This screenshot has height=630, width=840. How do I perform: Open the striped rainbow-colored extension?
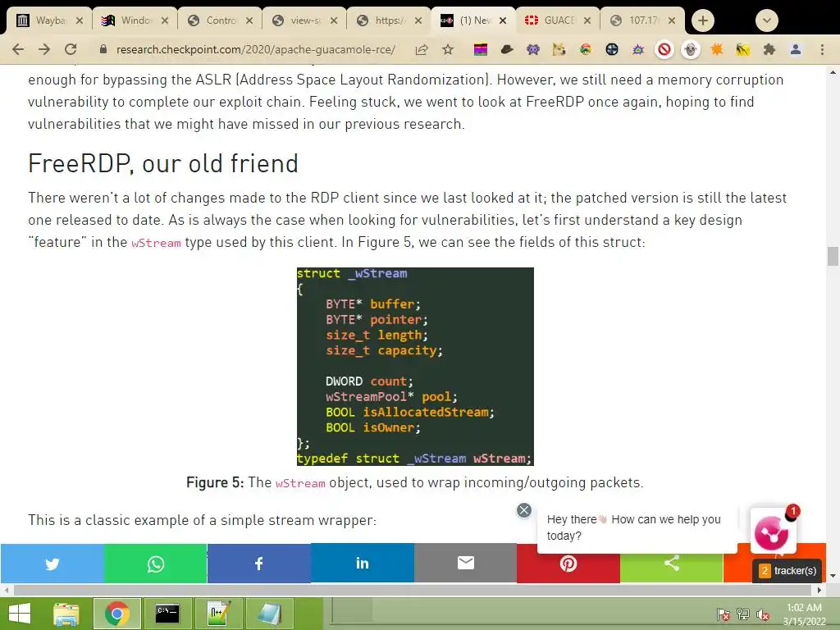(481, 50)
